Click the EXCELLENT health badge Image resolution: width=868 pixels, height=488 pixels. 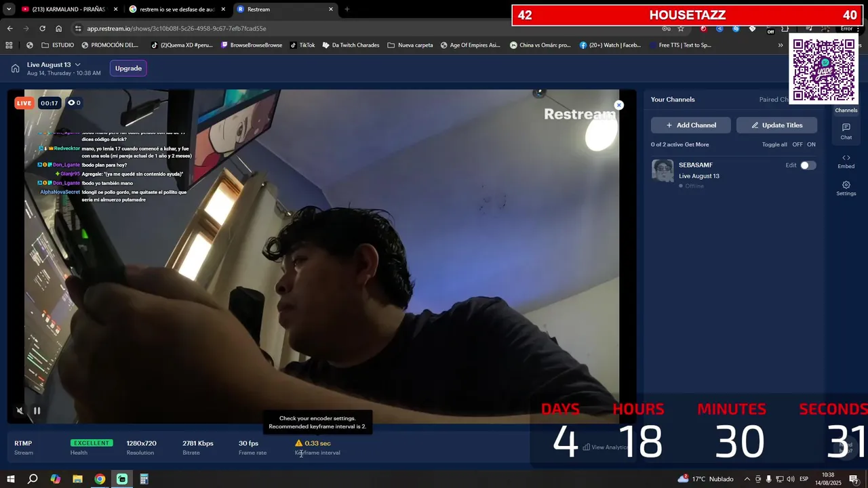(x=92, y=443)
